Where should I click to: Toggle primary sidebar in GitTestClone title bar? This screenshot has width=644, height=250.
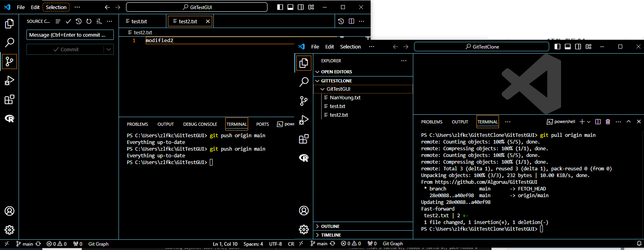557,47
